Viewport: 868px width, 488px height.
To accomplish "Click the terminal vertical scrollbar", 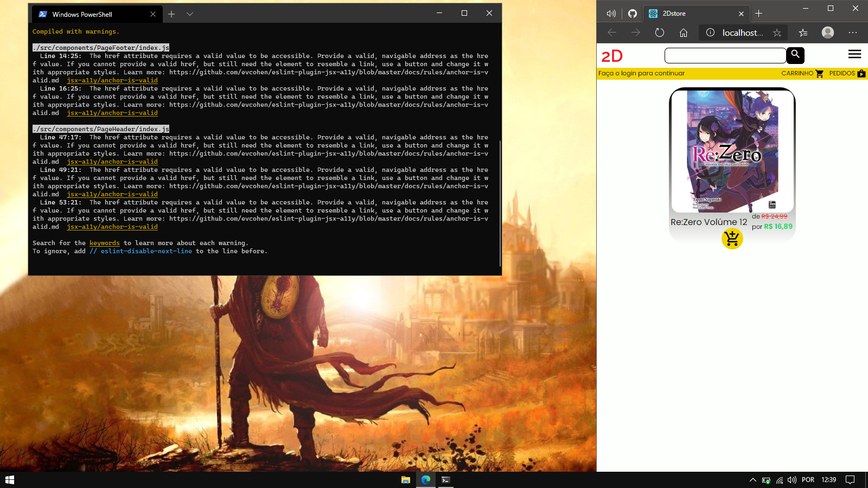I will click(500, 203).
